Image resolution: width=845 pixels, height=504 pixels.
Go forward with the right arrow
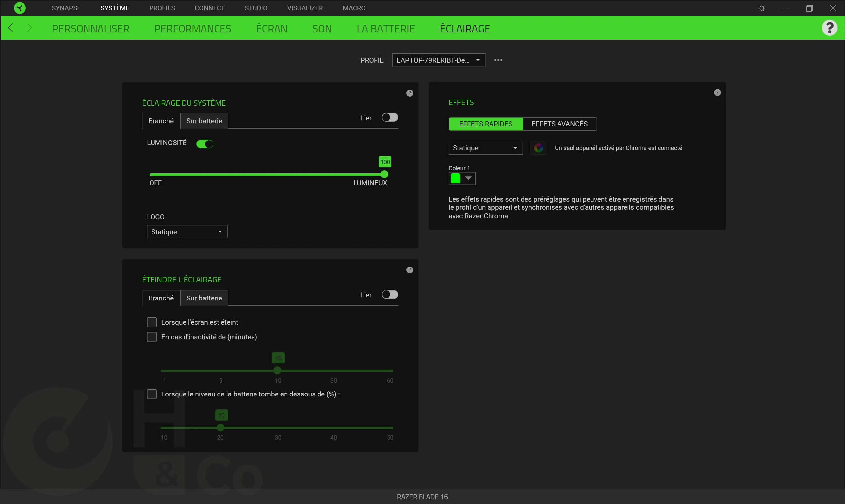[x=29, y=28]
